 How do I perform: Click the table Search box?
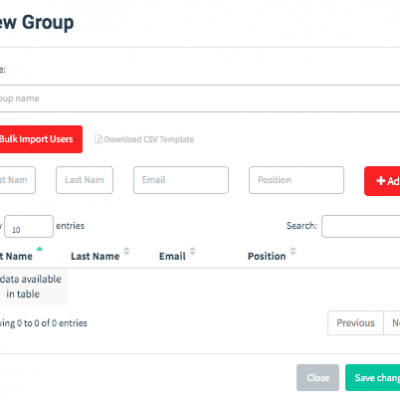[x=361, y=226]
